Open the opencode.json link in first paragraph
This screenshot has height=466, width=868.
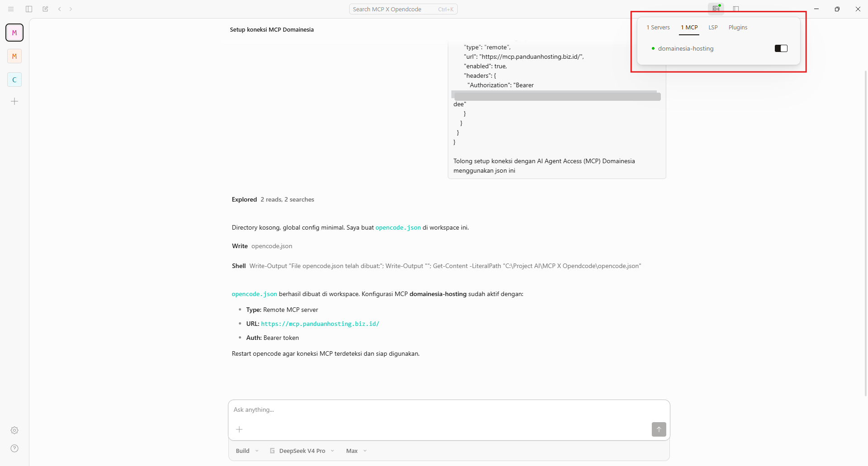click(398, 227)
